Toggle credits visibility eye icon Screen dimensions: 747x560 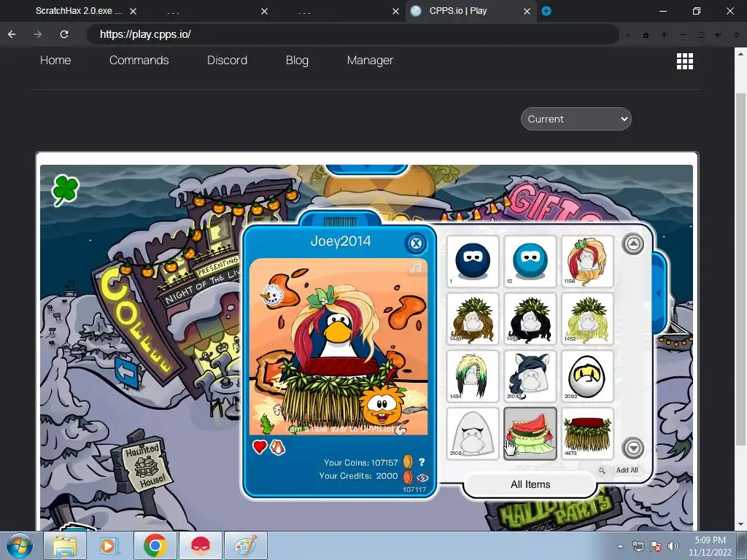pos(422,477)
